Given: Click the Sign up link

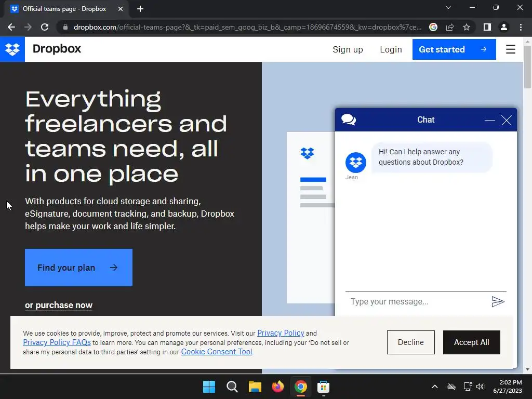Looking at the screenshot, I should click(348, 49).
